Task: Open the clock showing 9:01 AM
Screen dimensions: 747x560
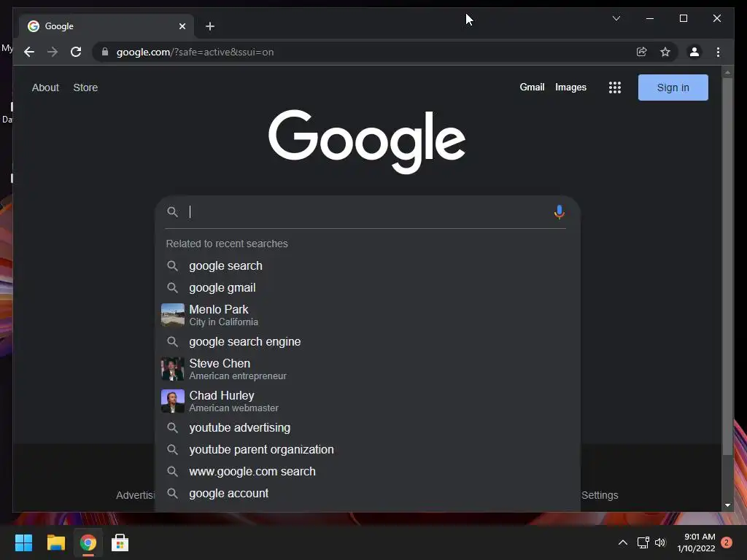Action: point(697,542)
